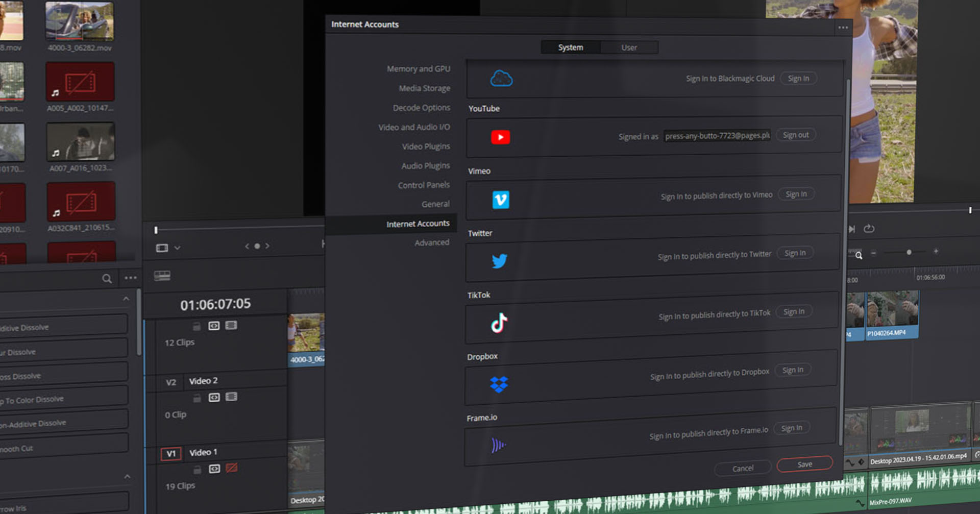Collapse the Dissolve transitions group
Viewport: 980px width, 514px height.
click(x=126, y=299)
